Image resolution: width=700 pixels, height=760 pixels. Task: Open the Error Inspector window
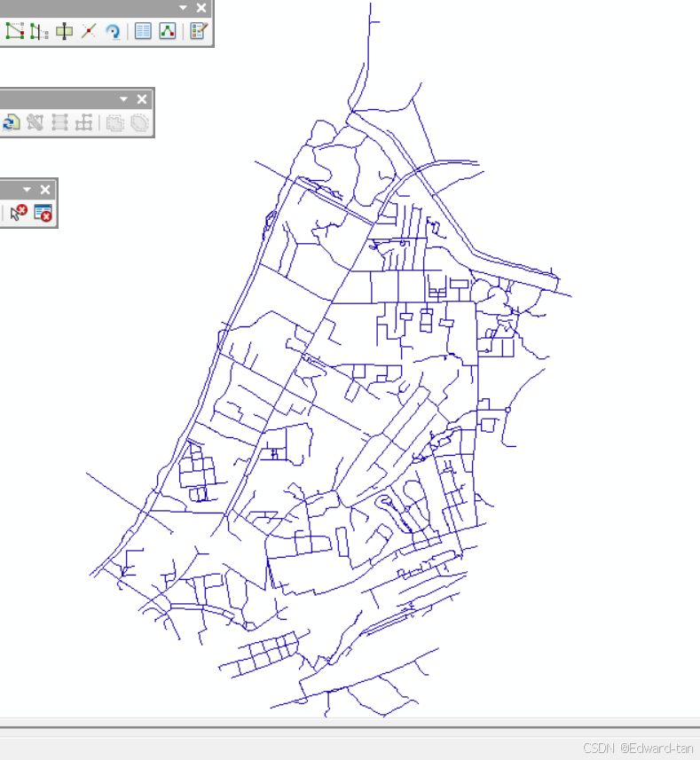point(43,213)
